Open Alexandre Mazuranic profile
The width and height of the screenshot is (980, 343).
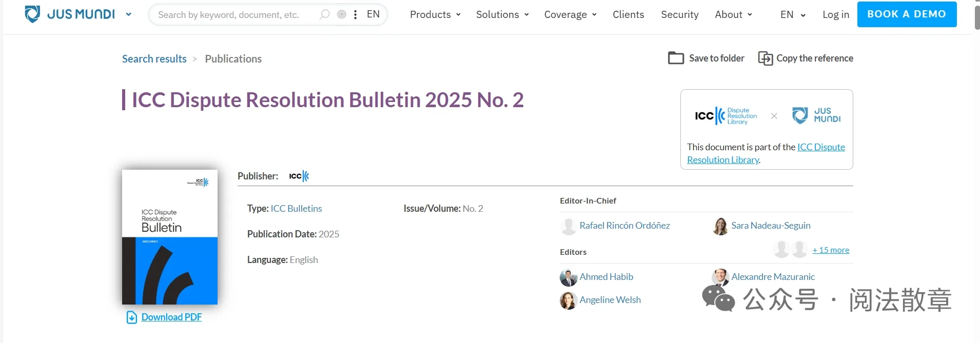click(773, 277)
